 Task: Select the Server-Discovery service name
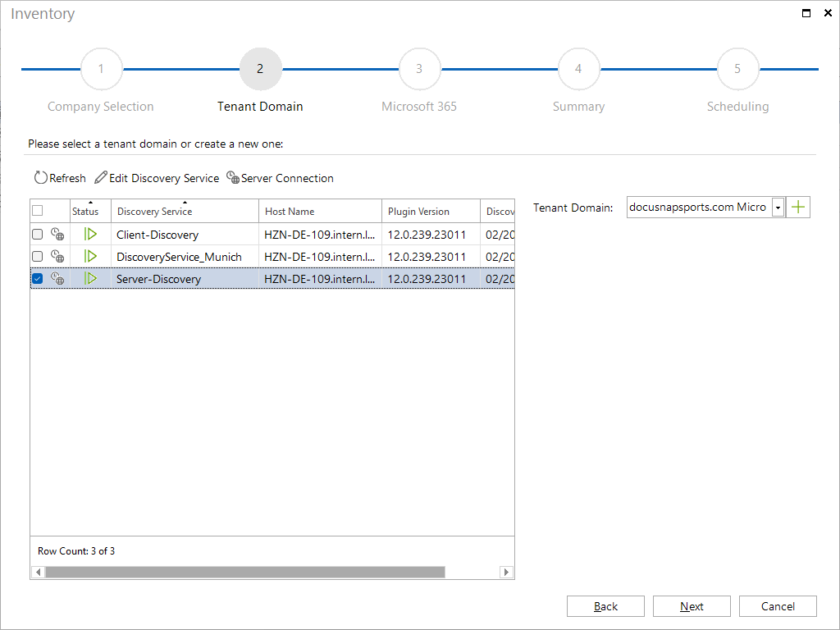click(158, 279)
